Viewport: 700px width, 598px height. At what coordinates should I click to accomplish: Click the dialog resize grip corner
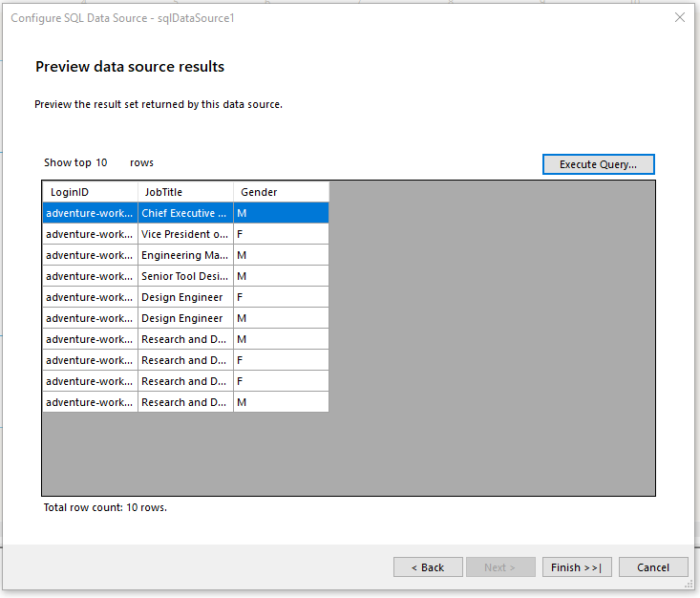[x=689, y=584]
